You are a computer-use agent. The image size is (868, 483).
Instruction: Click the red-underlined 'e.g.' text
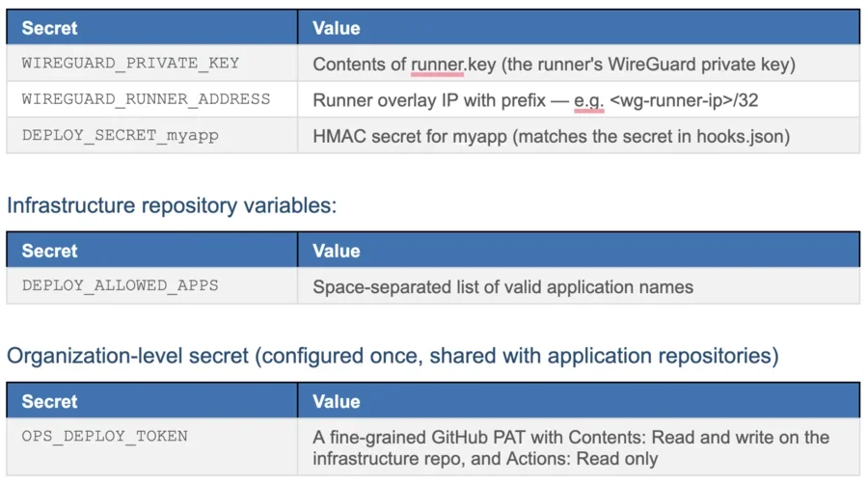click(588, 100)
